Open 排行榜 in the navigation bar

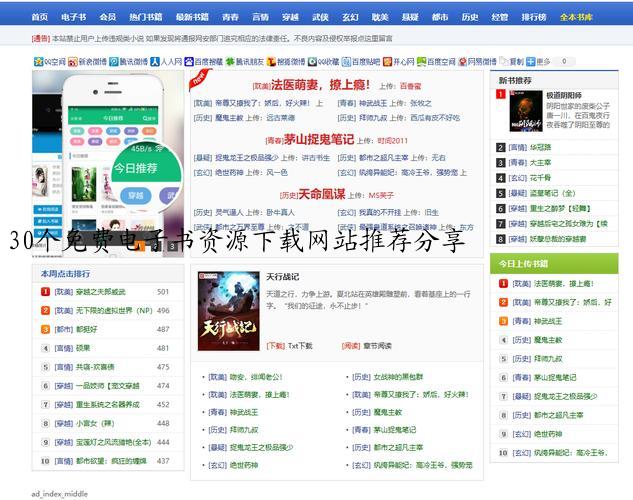click(x=534, y=17)
